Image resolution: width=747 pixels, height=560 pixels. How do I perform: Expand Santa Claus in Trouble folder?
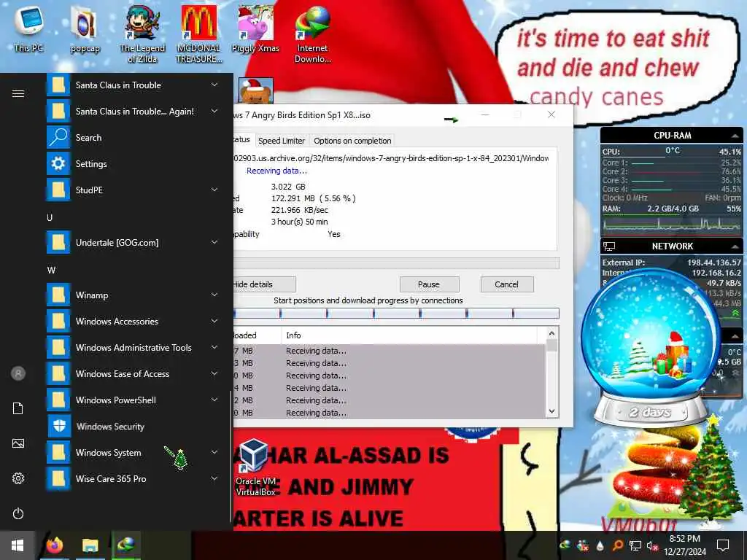(214, 85)
